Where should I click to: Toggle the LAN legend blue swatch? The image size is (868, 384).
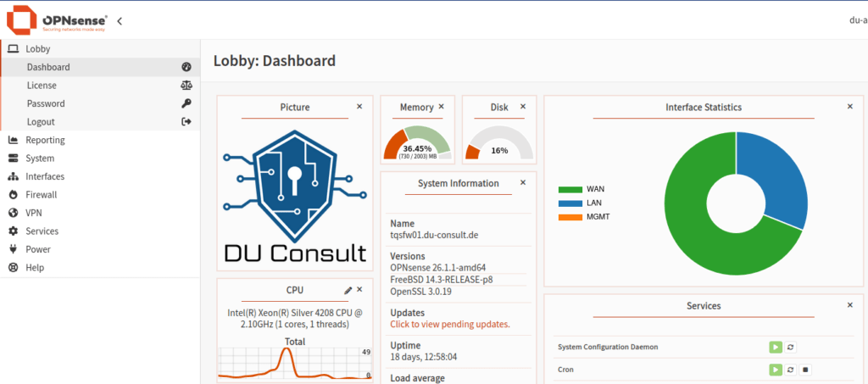[x=570, y=203]
